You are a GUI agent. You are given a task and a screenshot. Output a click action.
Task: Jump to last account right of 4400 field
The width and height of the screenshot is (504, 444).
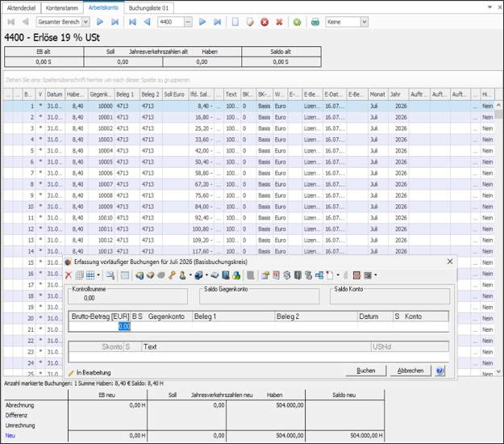pos(217,22)
